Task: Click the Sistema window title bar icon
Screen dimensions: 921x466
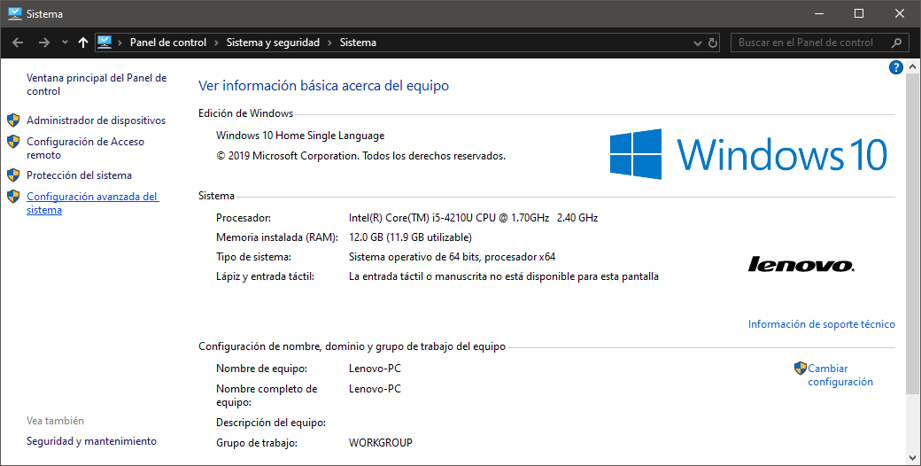Action: click(x=15, y=14)
